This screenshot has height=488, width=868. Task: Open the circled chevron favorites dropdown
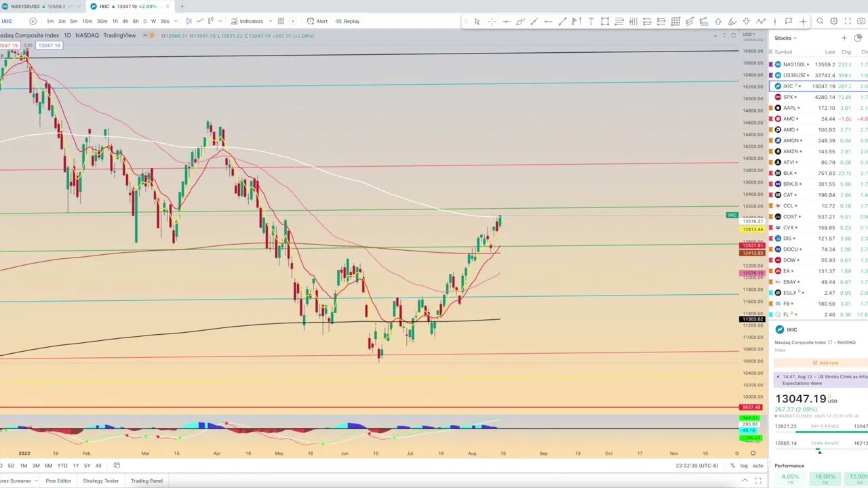(x=293, y=21)
